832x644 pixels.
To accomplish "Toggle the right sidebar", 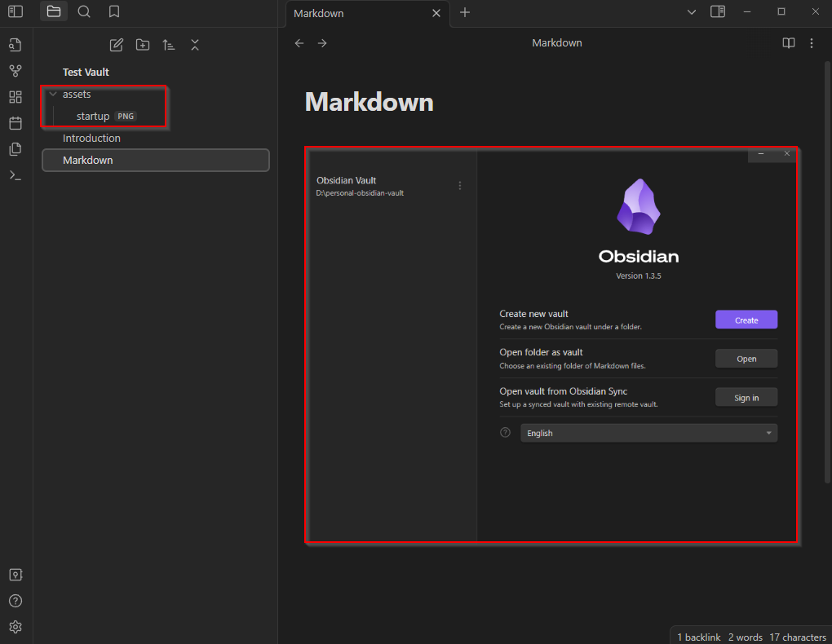I will tap(717, 11).
